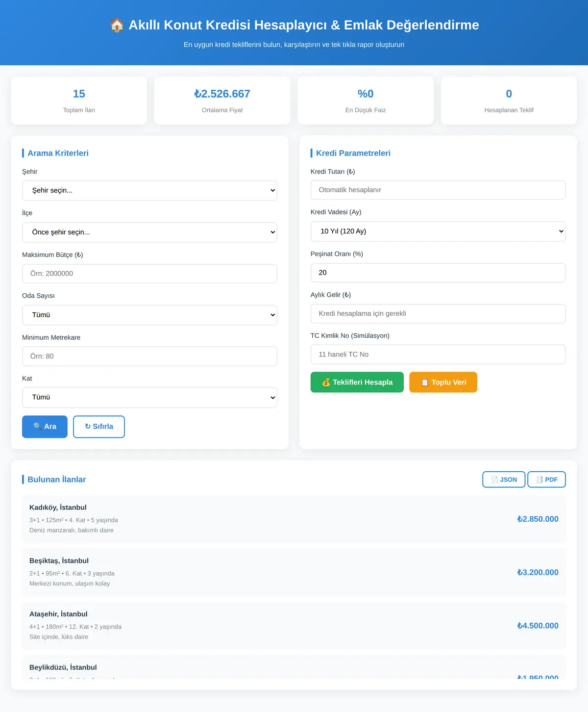Screen dimensions: 588x712
Task: Expand the Oda Sayısı dropdown
Action: 149,315
